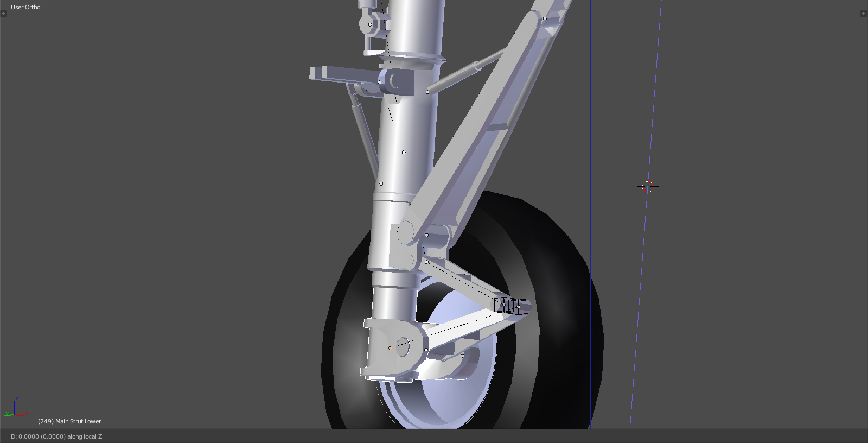Select the wireframe bone box on torque link

(x=511, y=306)
